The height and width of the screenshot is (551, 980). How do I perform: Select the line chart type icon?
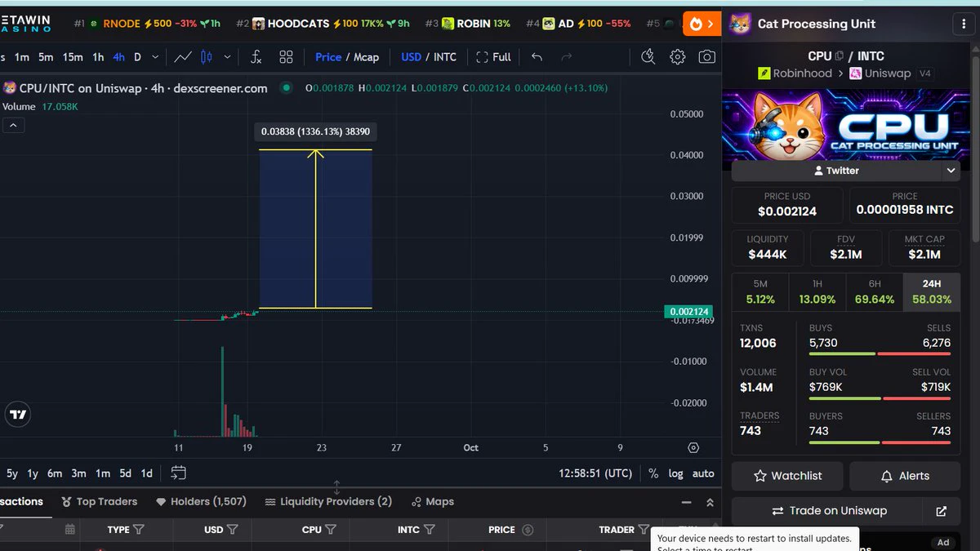[x=183, y=57]
